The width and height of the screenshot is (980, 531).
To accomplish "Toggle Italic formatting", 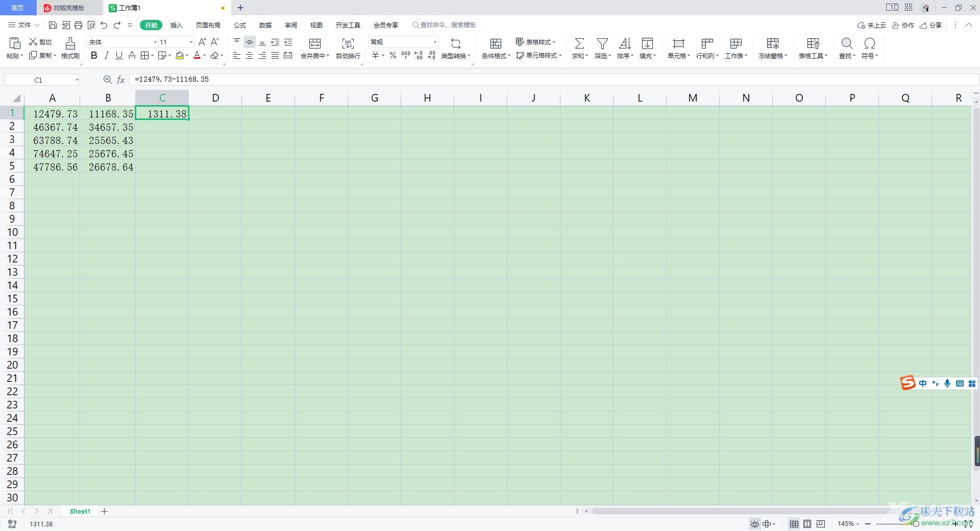I will pyautogui.click(x=107, y=55).
